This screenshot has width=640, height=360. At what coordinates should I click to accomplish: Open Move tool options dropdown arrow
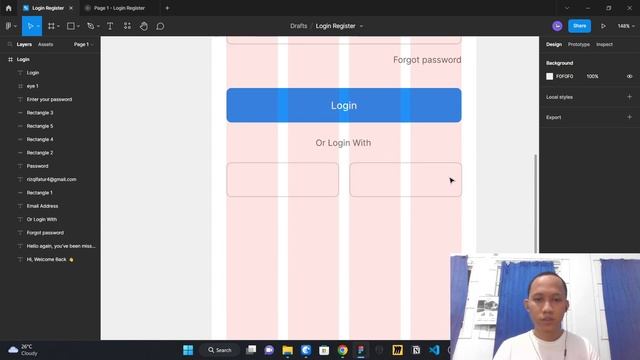click(x=38, y=27)
